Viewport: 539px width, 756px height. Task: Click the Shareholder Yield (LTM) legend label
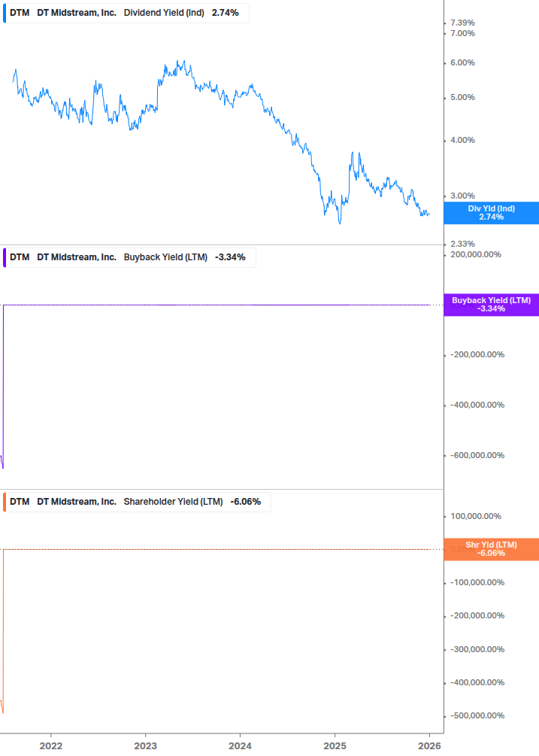point(173,502)
